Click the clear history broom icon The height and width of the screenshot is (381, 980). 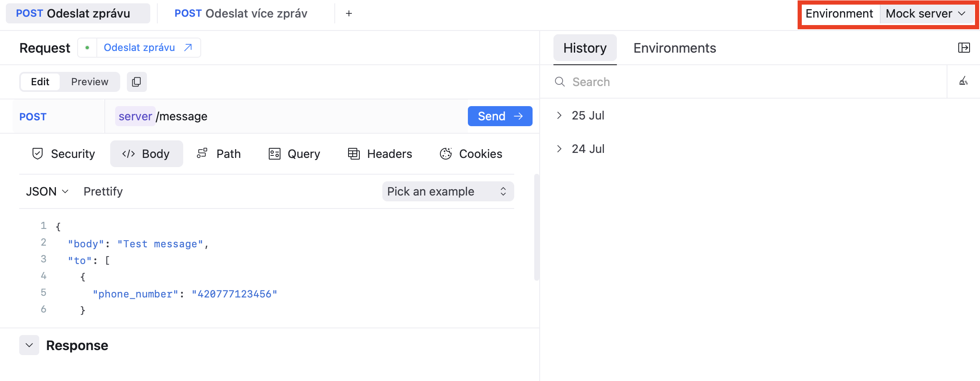coord(963,81)
